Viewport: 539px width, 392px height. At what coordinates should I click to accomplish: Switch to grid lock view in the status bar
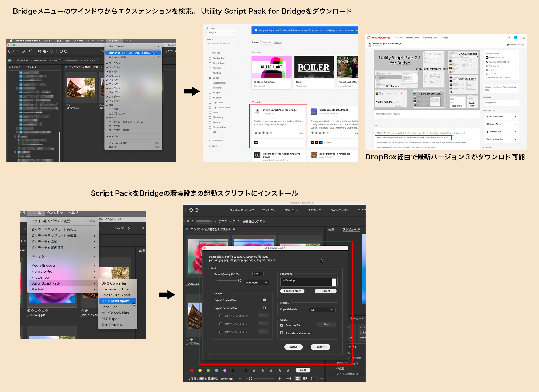(288, 378)
